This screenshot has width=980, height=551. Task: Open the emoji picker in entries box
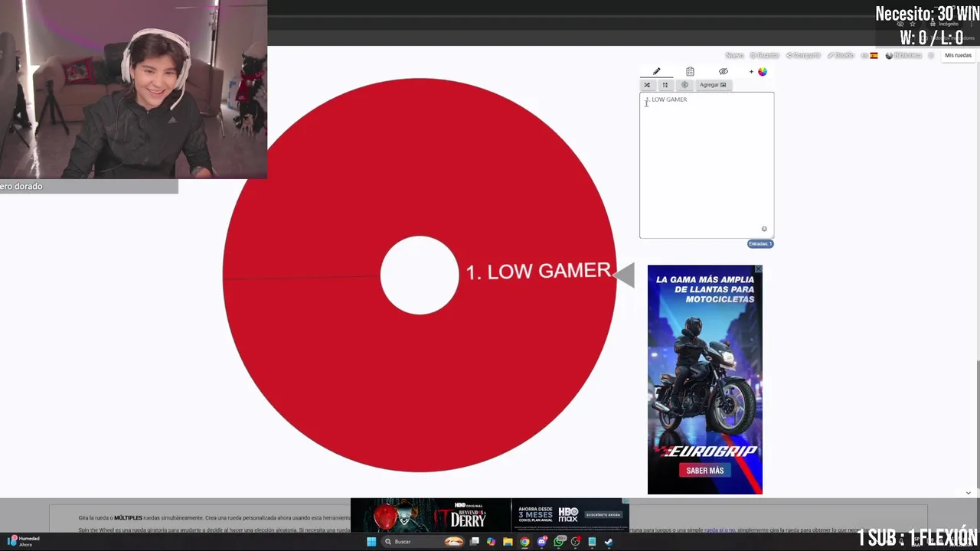(x=764, y=229)
